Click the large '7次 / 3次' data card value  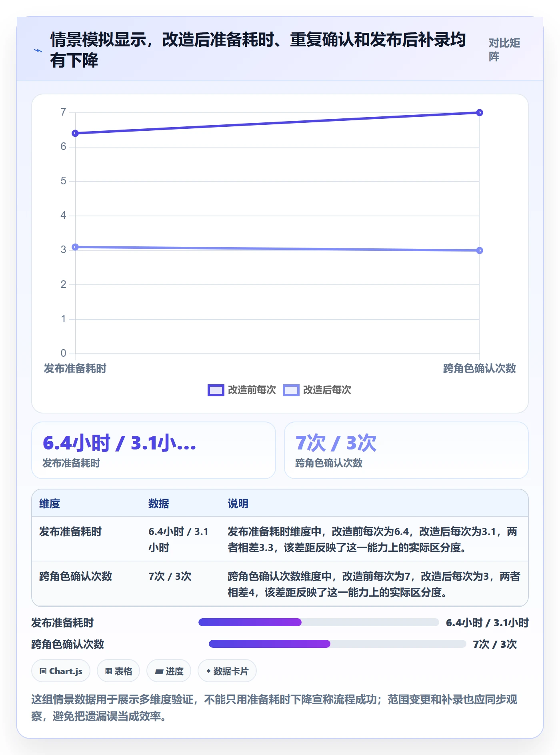coord(336,443)
